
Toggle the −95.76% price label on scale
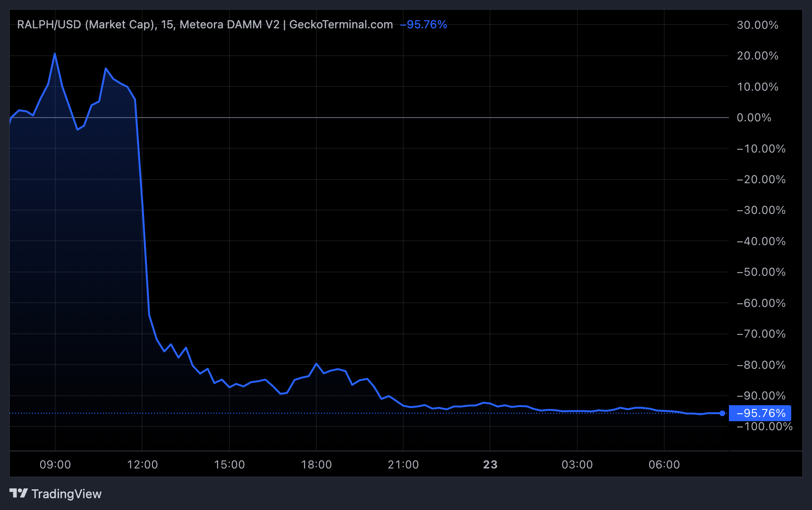click(x=760, y=413)
